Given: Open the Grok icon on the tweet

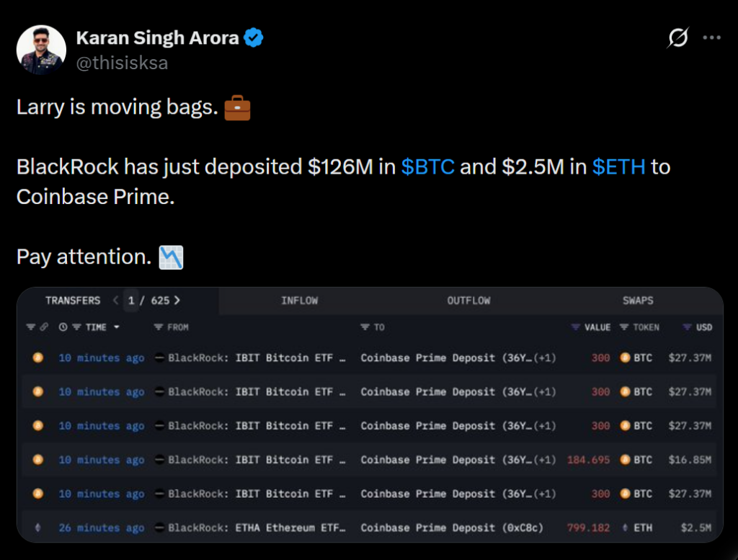Looking at the screenshot, I should point(677,37).
